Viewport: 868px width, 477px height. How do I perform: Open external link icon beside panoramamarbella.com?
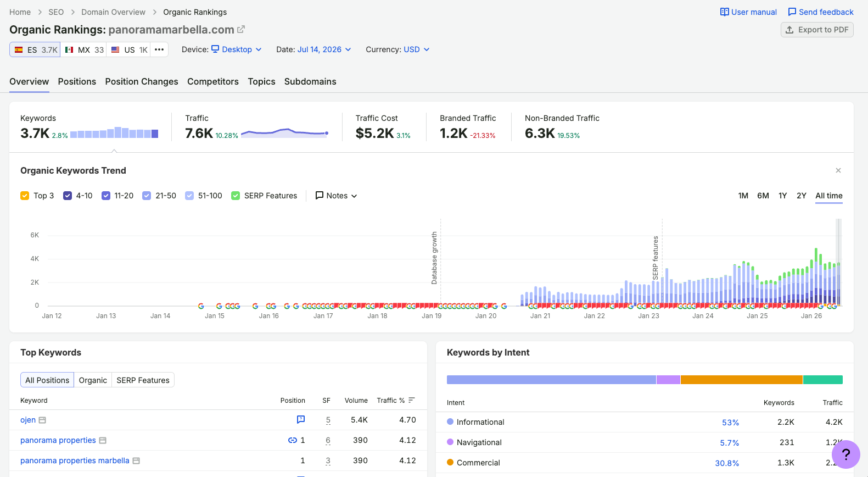click(x=241, y=29)
